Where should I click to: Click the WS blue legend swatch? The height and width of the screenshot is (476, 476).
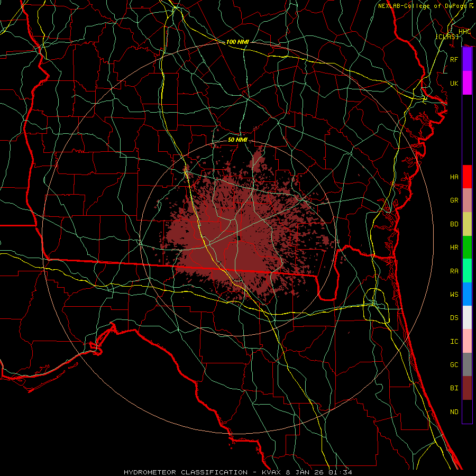click(467, 294)
